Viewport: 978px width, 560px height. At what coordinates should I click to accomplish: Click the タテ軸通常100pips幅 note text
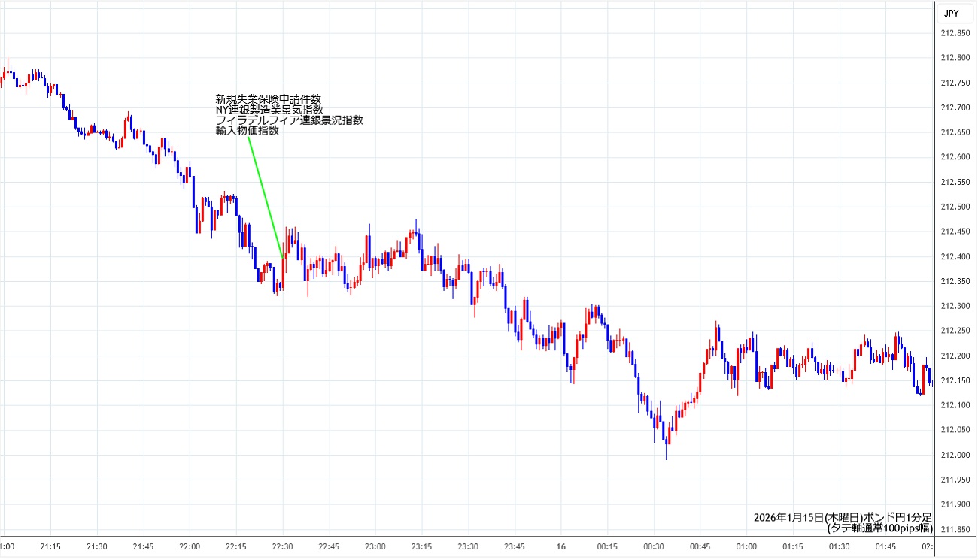[x=879, y=528]
